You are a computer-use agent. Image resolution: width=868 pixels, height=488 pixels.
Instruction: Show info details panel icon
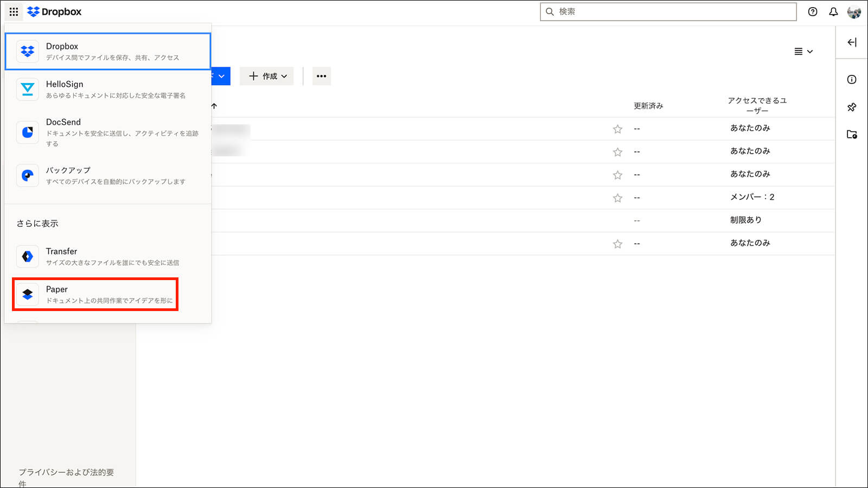[x=852, y=79]
